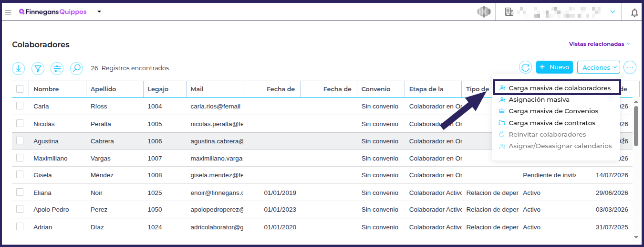Click the company building icon

pos(509,12)
